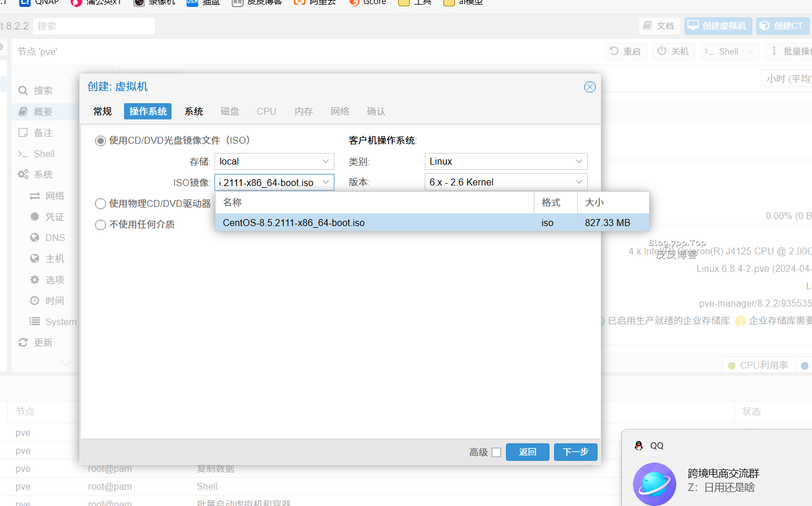
Task: Click the search magnifier icon in sidebar
Action: 23,90
